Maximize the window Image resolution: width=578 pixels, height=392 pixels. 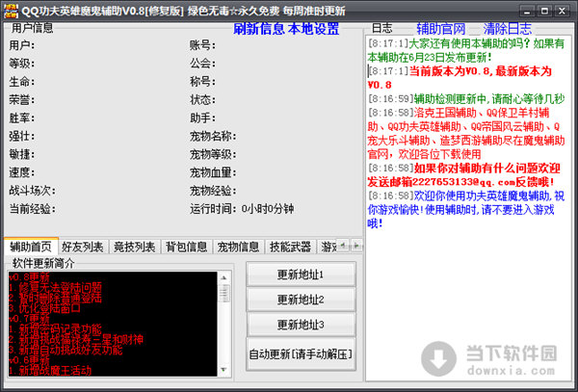coord(544,12)
